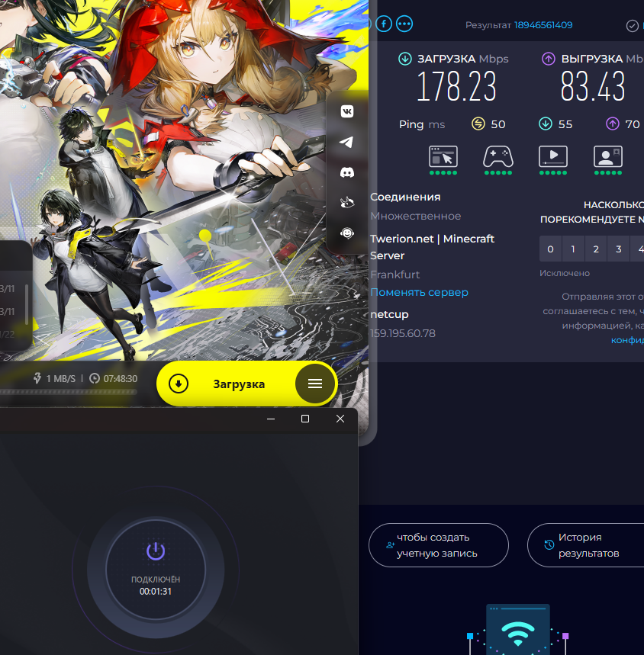
Task: Maximize the VPN window
Action: (305, 419)
